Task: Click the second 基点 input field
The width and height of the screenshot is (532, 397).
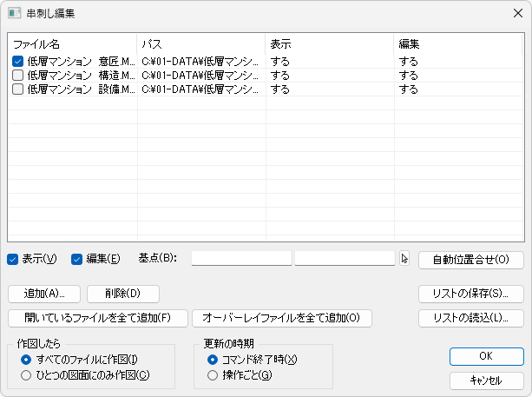Action: (x=345, y=258)
